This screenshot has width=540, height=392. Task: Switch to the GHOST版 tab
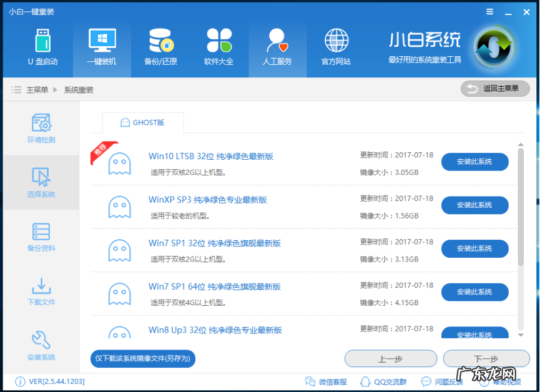(x=143, y=122)
